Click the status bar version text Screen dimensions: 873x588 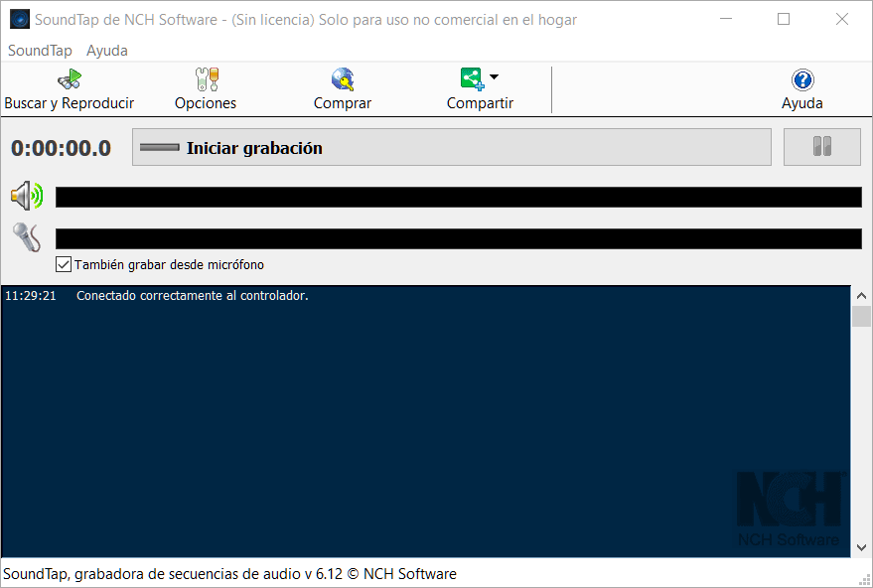tap(230, 573)
